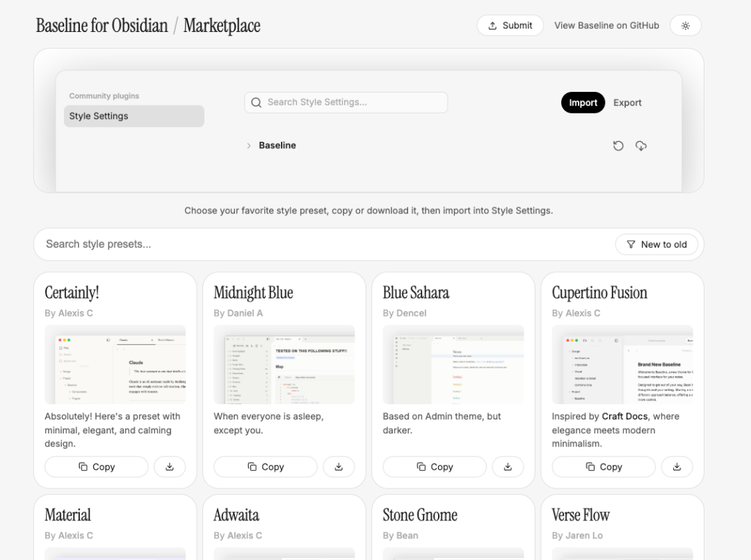Open the Certainly! preview thumbnail

pyautogui.click(x=115, y=365)
